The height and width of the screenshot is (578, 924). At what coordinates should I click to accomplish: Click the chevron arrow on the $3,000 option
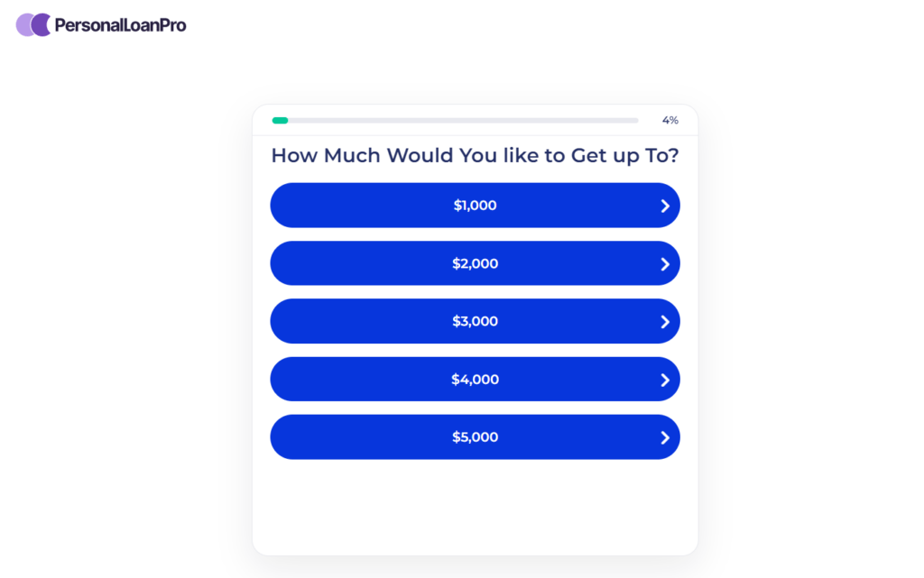[x=664, y=321]
